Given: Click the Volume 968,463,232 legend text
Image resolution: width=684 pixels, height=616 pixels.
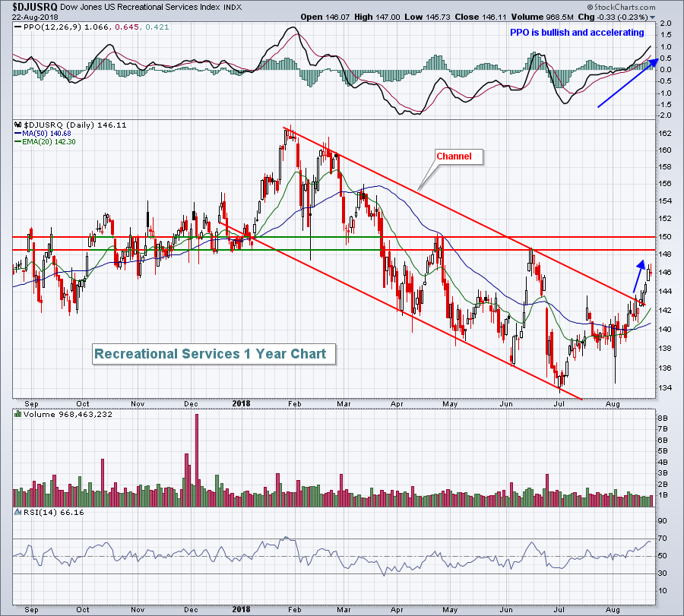Looking at the screenshot, I should [x=68, y=414].
